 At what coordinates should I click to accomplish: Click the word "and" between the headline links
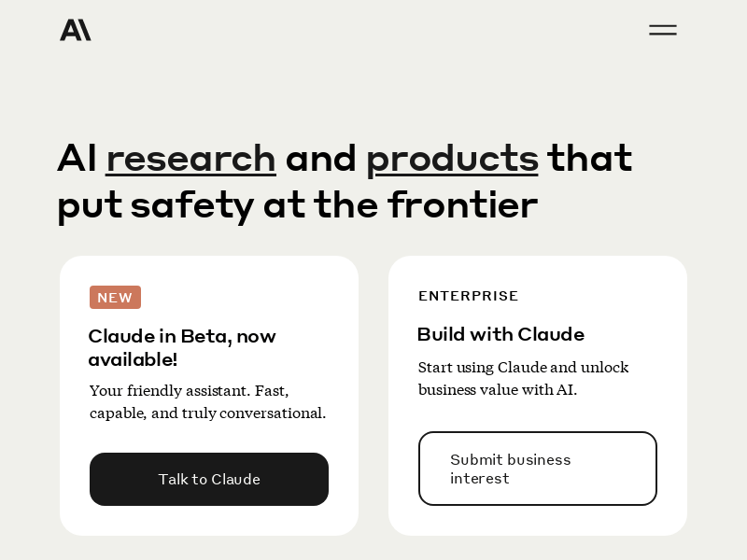click(320, 158)
